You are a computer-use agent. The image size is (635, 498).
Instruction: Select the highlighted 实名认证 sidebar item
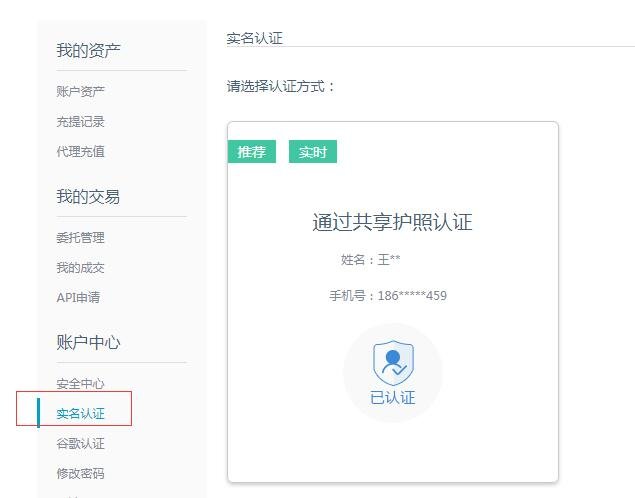(81, 414)
